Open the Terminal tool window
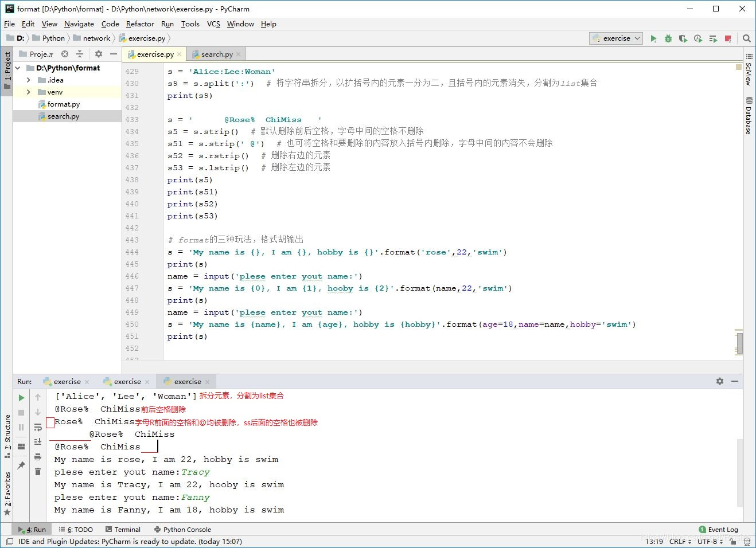756x548 pixels. [122, 530]
